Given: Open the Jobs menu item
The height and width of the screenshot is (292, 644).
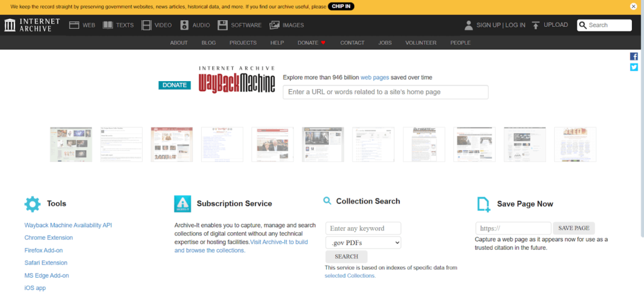Looking at the screenshot, I should pyautogui.click(x=385, y=43).
